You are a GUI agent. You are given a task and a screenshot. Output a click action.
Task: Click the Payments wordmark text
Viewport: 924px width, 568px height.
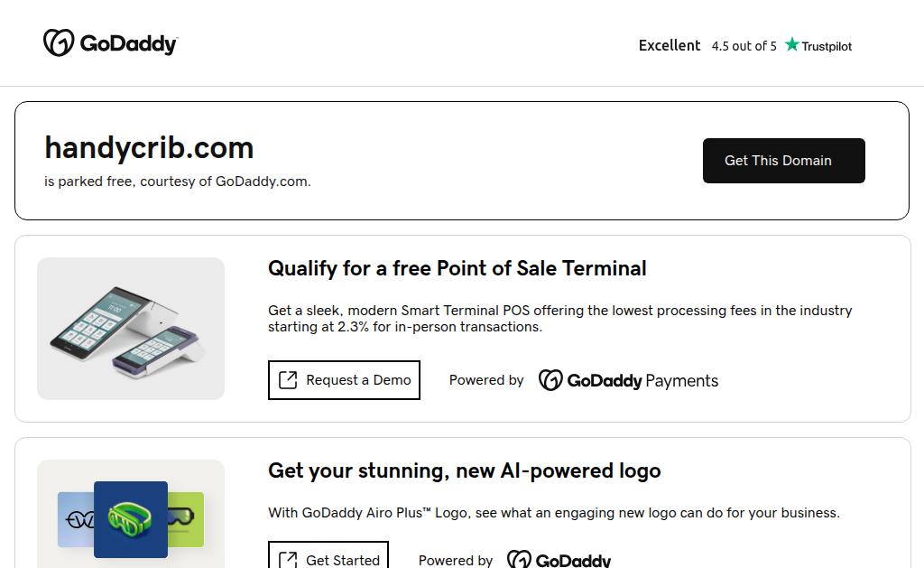(681, 381)
